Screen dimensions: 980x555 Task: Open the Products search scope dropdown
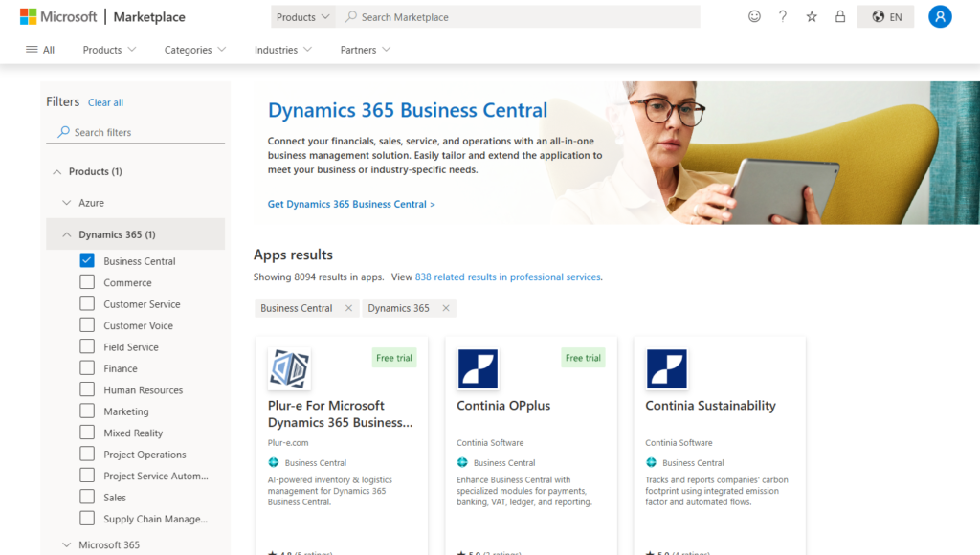tap(302, 17)
